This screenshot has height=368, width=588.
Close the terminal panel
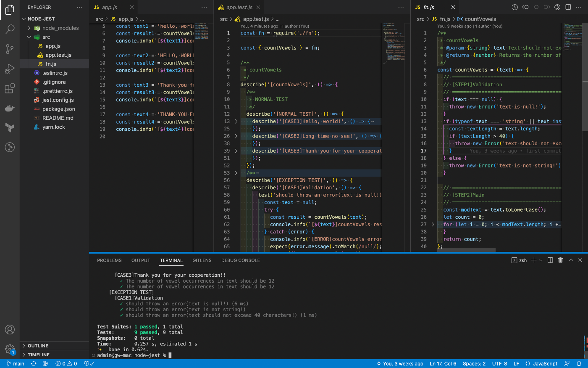(580, 260)
